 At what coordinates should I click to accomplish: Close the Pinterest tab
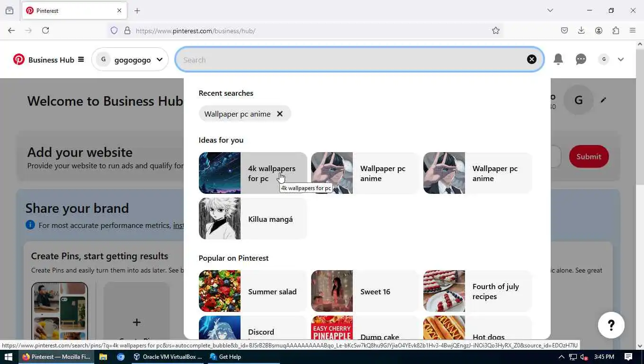pos(119,10)
